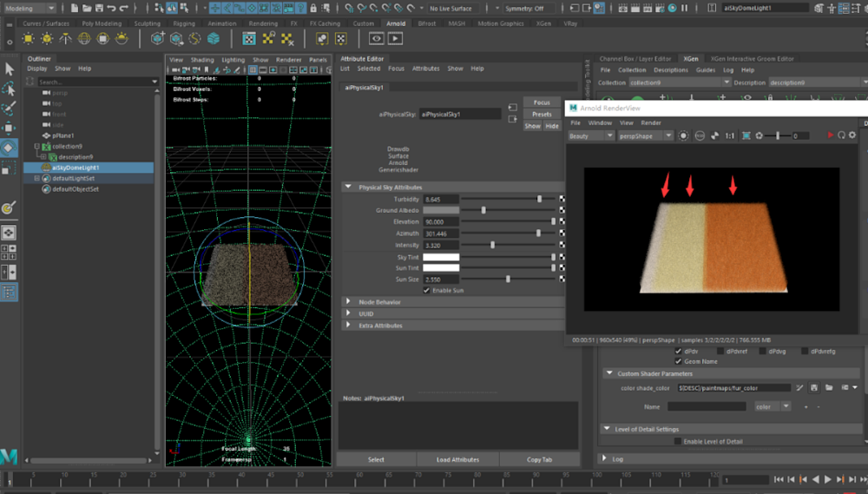The width and height of the screenshot is (868, 494).
Task: Select the Paint Selection tool in toolbox
Action: click(x=9, y=109)
